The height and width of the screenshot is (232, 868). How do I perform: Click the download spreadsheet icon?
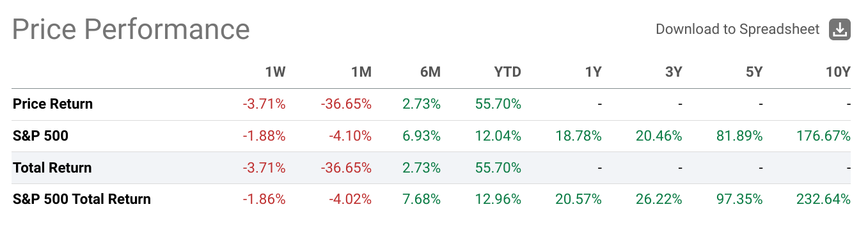tap(840, 29)
